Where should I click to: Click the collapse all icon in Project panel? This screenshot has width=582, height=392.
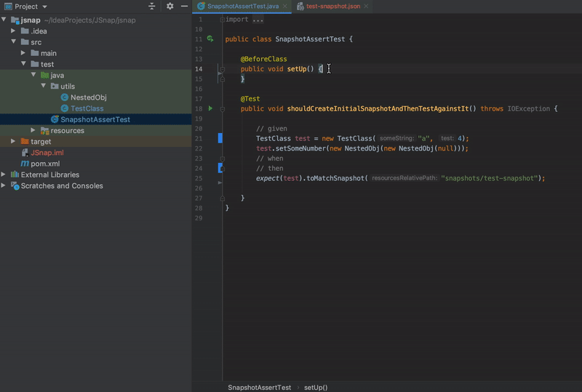pos(152,7)
